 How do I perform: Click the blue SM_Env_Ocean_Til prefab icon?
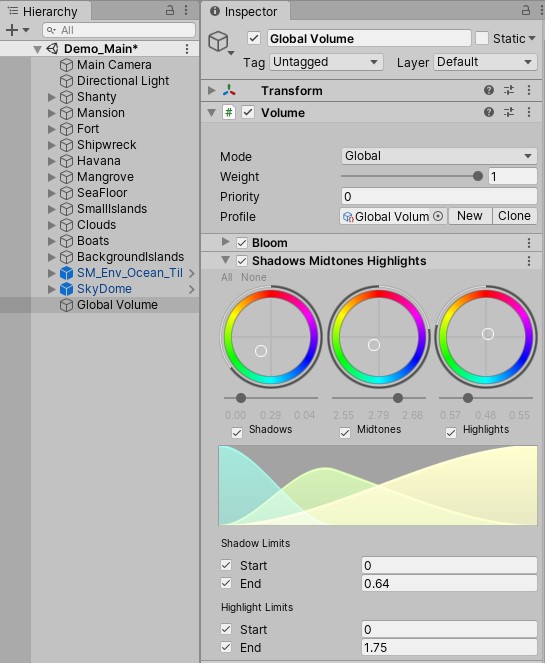pos(66,273)
